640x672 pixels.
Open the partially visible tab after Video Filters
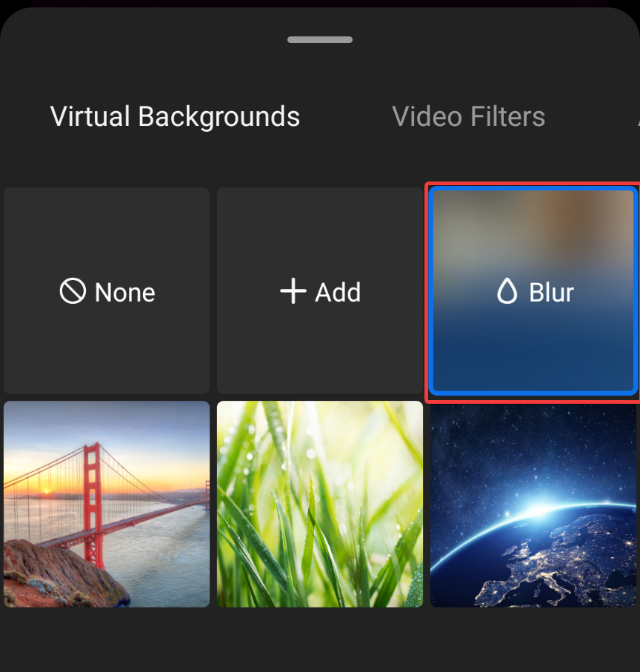[636, 117]
